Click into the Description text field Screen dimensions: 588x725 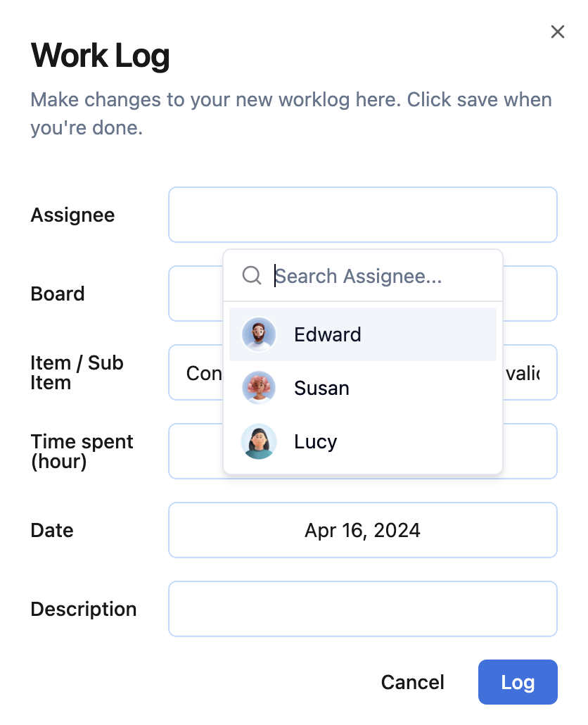[x=362, y=609]
